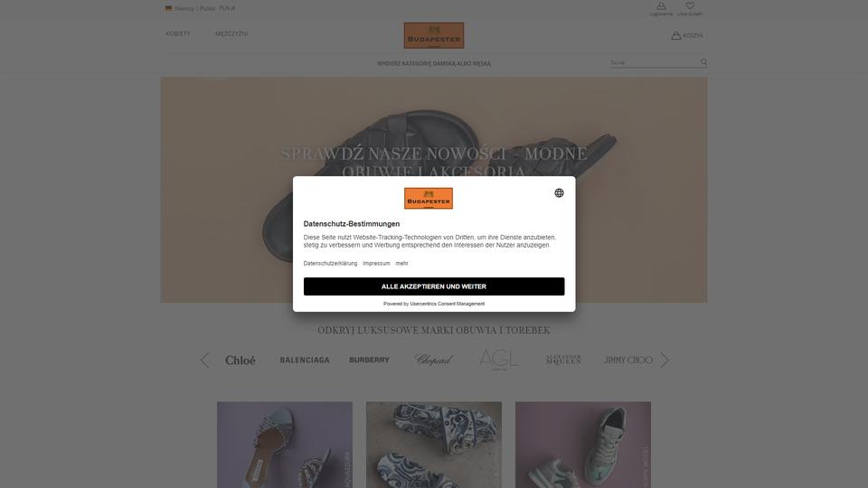Viewport: 868px width, 488px height.
Task: Open country and currency selector Niemcy
Action: (x=200, y=8)
